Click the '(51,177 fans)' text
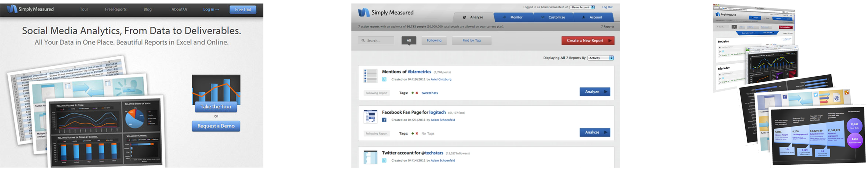Viewport: 868px width, 172px height. (x=457, y=113)
